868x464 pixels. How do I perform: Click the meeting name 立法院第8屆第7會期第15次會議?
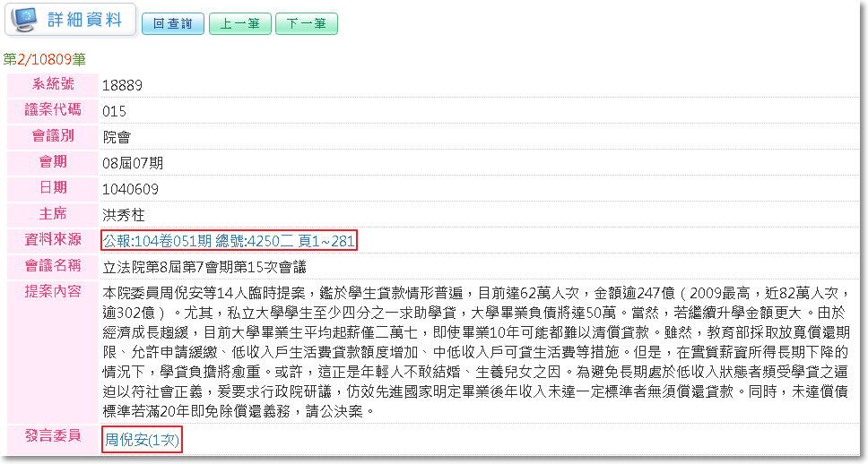pyautogui.click(x=204, y=266)
